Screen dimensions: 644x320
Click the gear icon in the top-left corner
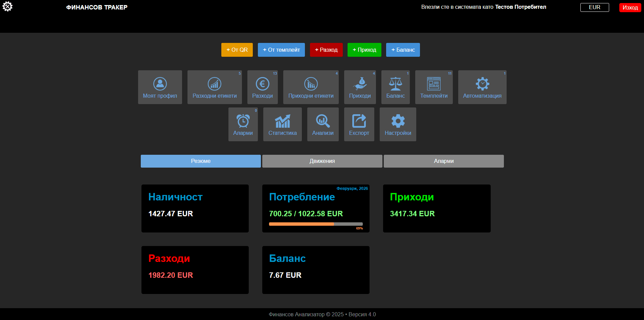click(7, 6)
